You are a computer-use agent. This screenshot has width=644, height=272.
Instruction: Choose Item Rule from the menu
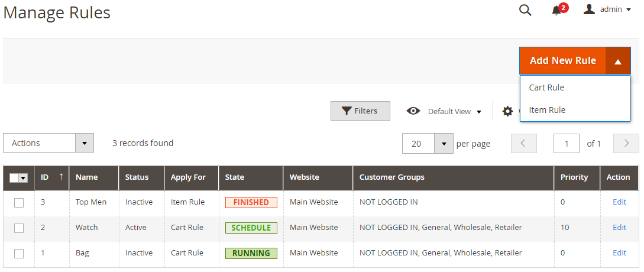tap(547, 110)
